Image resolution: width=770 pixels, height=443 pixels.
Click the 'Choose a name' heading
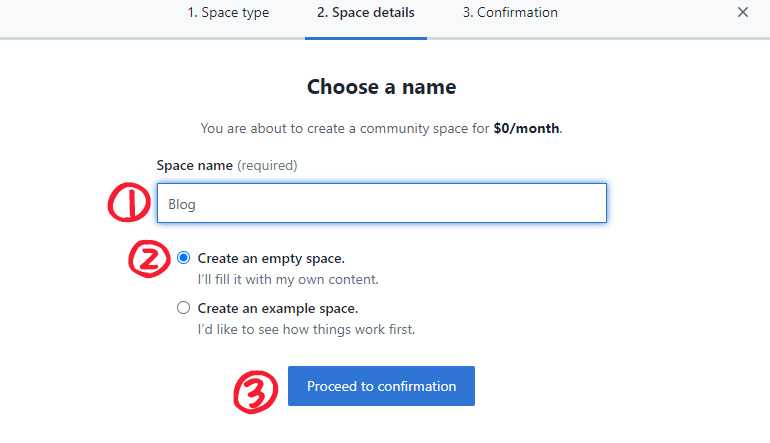point(381,87)
